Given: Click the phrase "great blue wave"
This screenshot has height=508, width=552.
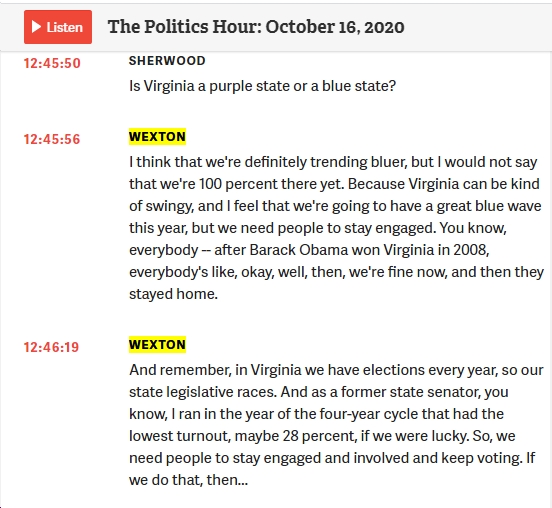Looking at the screenshot, I should coord(489,206).
